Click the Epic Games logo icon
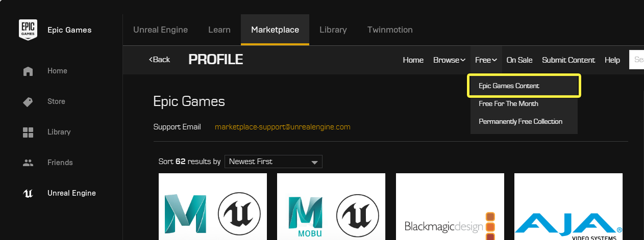 (28, 30)
